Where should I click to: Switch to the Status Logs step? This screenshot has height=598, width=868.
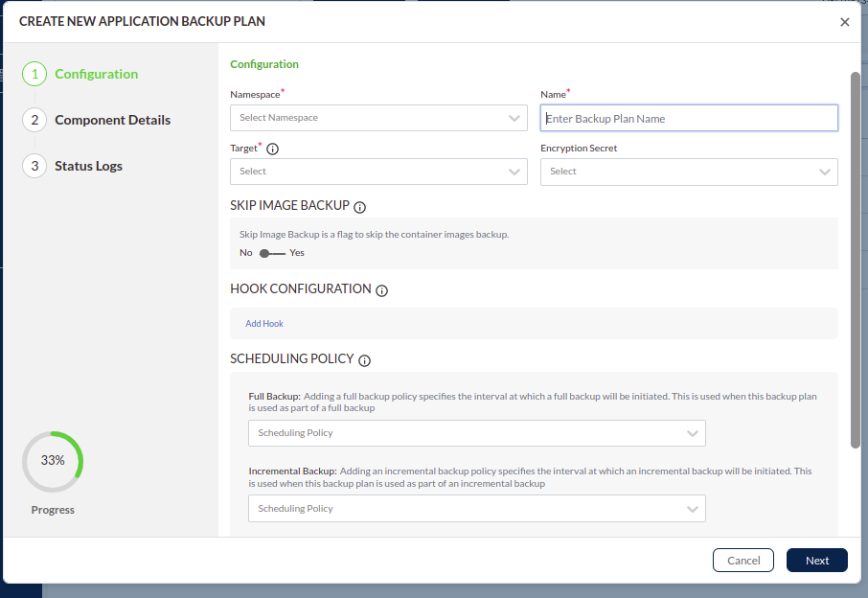coord(88,166)
